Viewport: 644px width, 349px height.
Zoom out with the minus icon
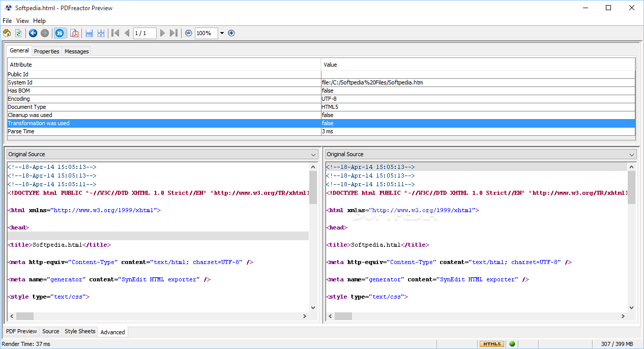click(189, 33)
